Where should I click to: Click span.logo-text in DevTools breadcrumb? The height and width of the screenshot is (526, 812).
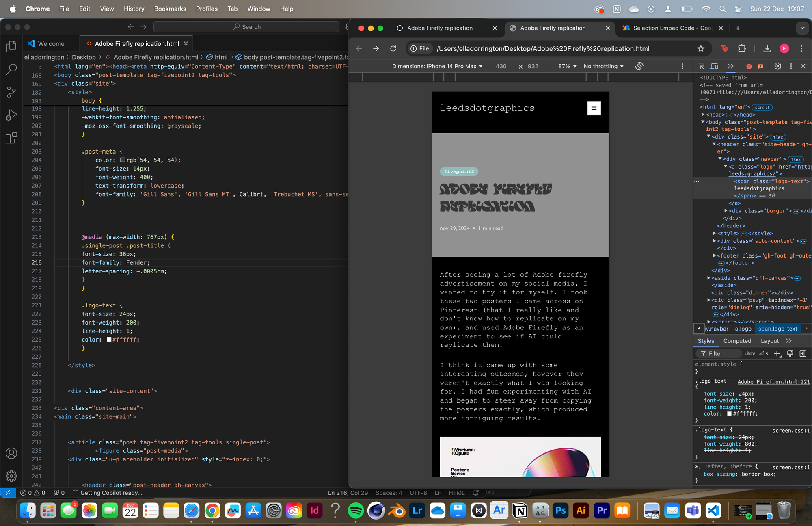tap(777, 329)
